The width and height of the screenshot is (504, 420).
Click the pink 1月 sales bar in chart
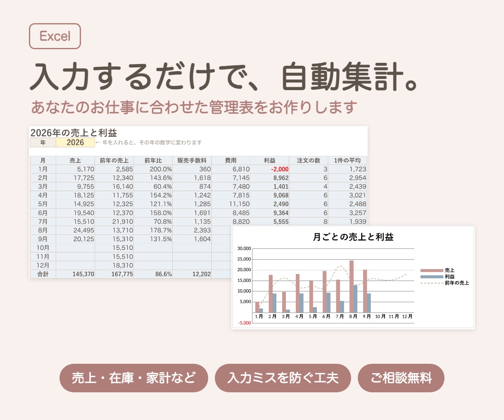click(x=257, y=307)
